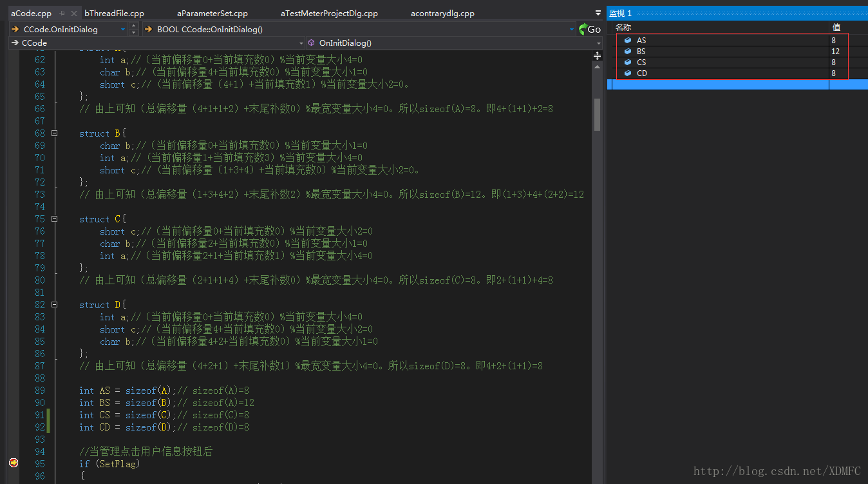Screen dimensions: 868x484
Task: Click the CS variable cube icon
Action: 628,63
